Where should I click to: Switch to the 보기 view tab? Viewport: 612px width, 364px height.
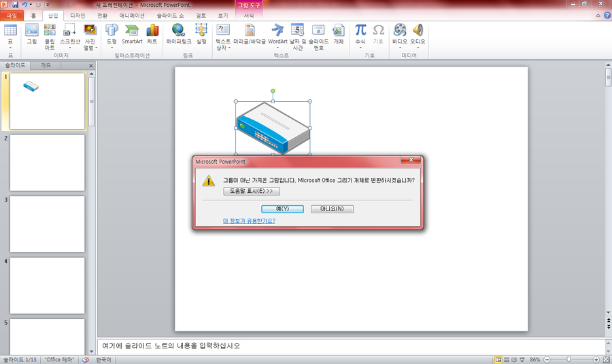point(223,16)
